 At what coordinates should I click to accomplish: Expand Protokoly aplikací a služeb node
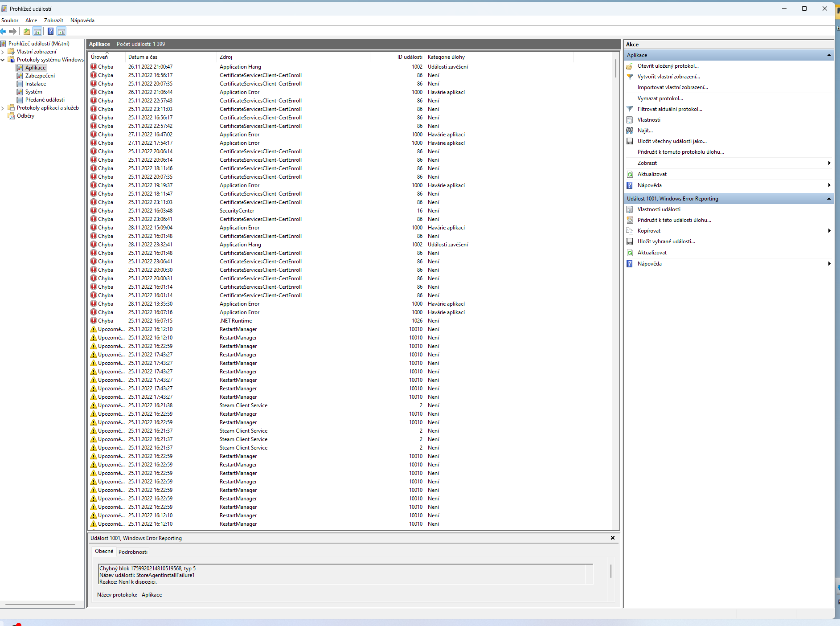[3, 108]
